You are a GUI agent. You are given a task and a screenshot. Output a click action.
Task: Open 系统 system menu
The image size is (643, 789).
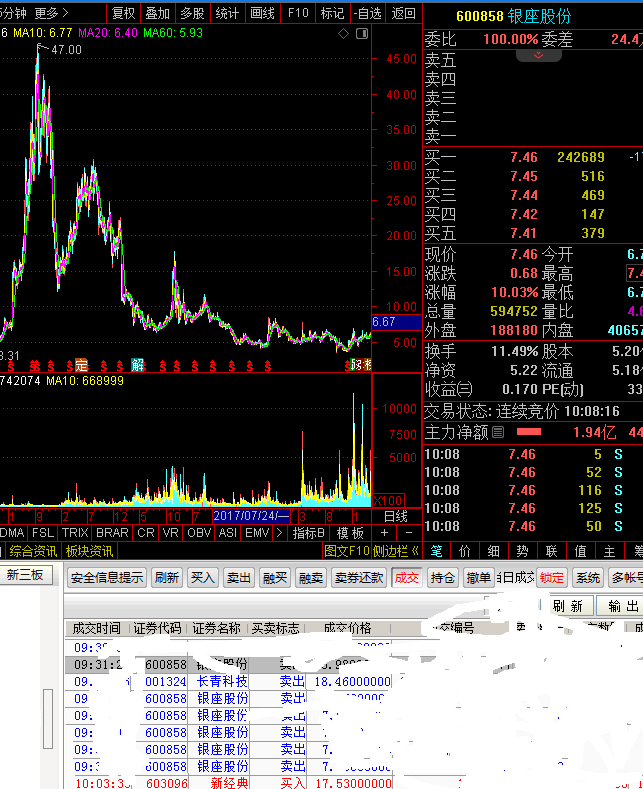(588, 578)
